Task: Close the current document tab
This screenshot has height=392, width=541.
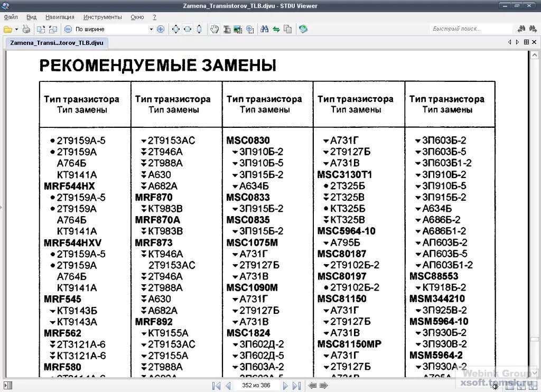Action: pyautogui.click(x=534, y=42)
